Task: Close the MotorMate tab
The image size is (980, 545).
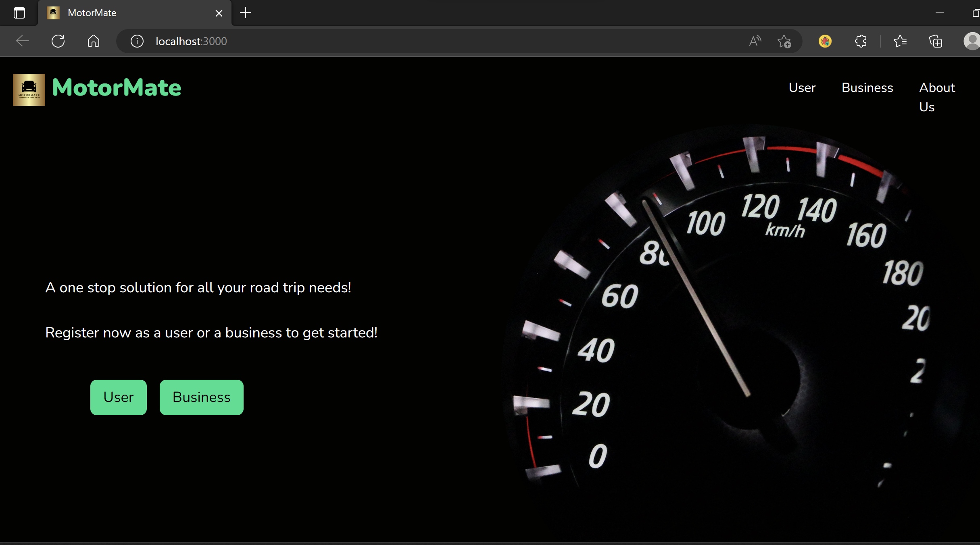Action: coord(219,13)
